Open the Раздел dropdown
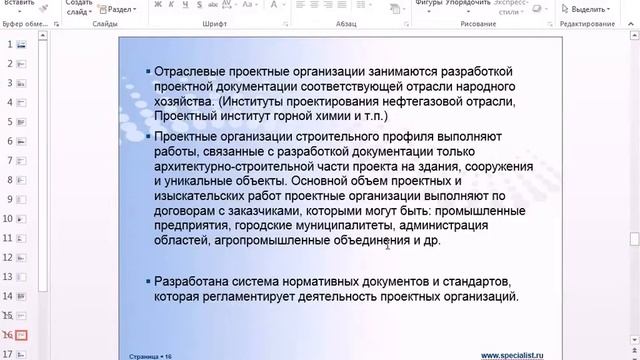Image resolution: width=640 pixels, height=360 pixels. 118,9
